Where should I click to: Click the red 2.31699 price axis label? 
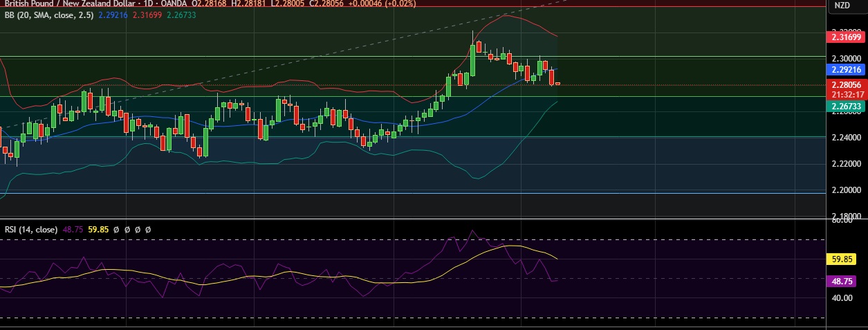tap(847, 37)
